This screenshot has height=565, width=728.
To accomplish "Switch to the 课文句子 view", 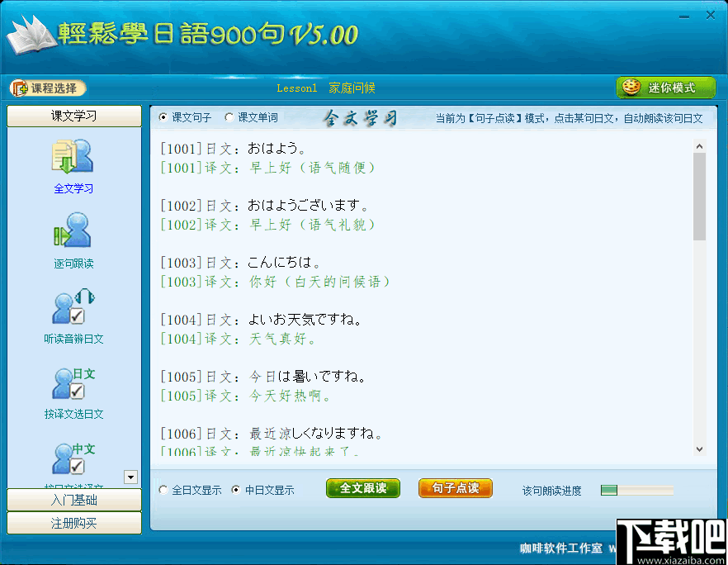I will [162, 117].
